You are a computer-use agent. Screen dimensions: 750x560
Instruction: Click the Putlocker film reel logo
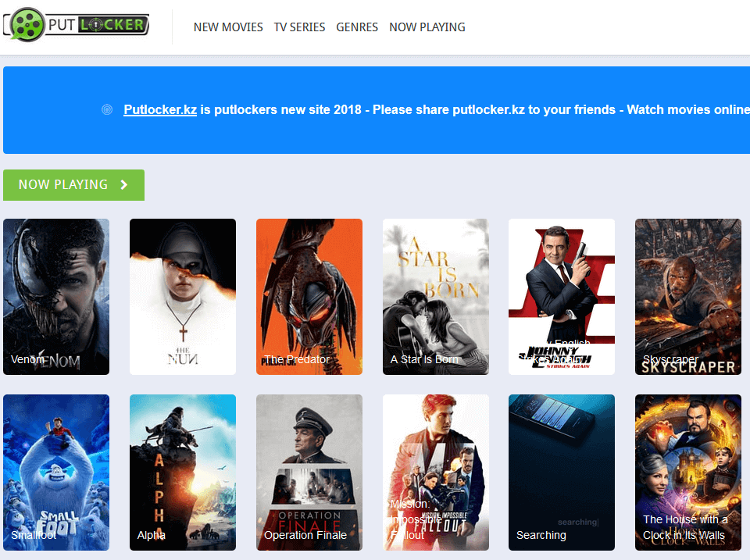[77, 24]
